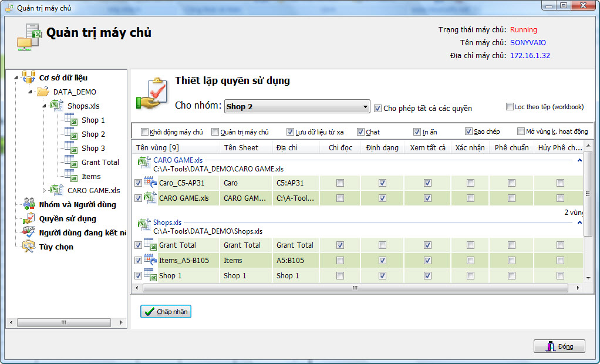Viewport: 600px width, 364px height.
Task: Click the Shop 1 sheet icon in tree
Action: [x=71, y=119]
